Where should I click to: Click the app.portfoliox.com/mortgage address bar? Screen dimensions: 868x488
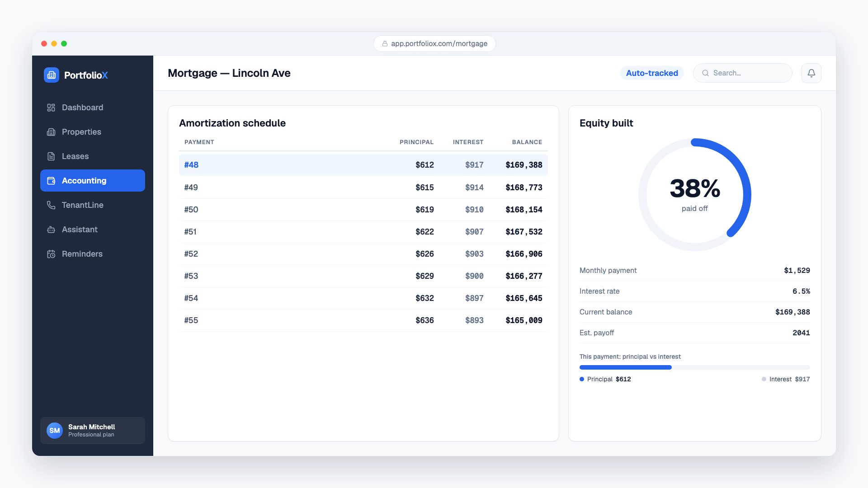tap(434, 44)
